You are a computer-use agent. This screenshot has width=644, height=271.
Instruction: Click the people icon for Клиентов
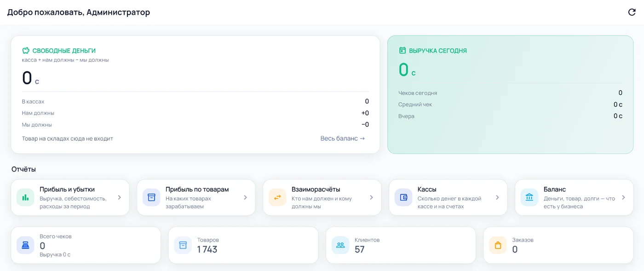click(x=340, y=245)
